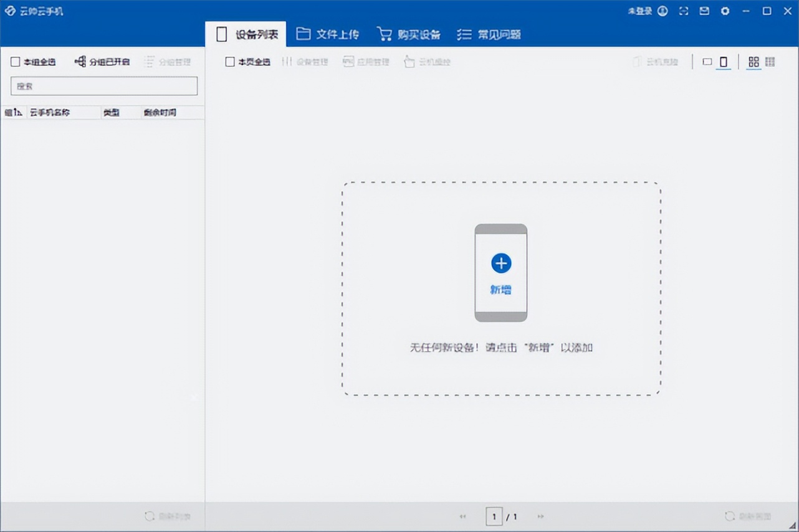
Task: Open 应用管理 app management on the toolbar
Action: (x=366, y=62)
